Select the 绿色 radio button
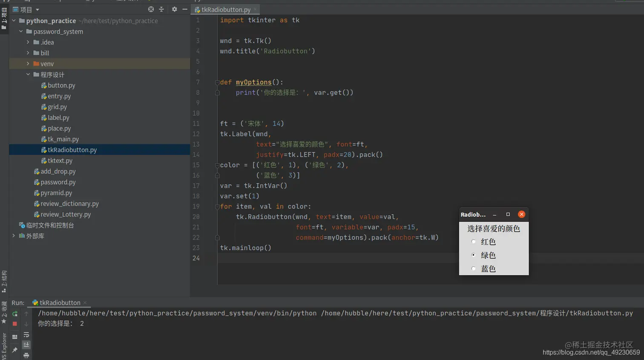This screenshot has width=644, height=360. [x=473, y=255]
